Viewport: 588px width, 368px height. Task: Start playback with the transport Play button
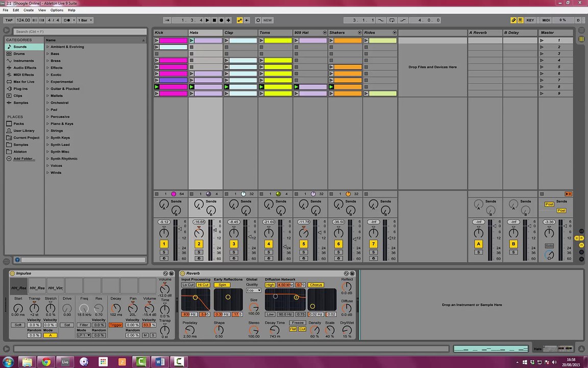point(207,20)
